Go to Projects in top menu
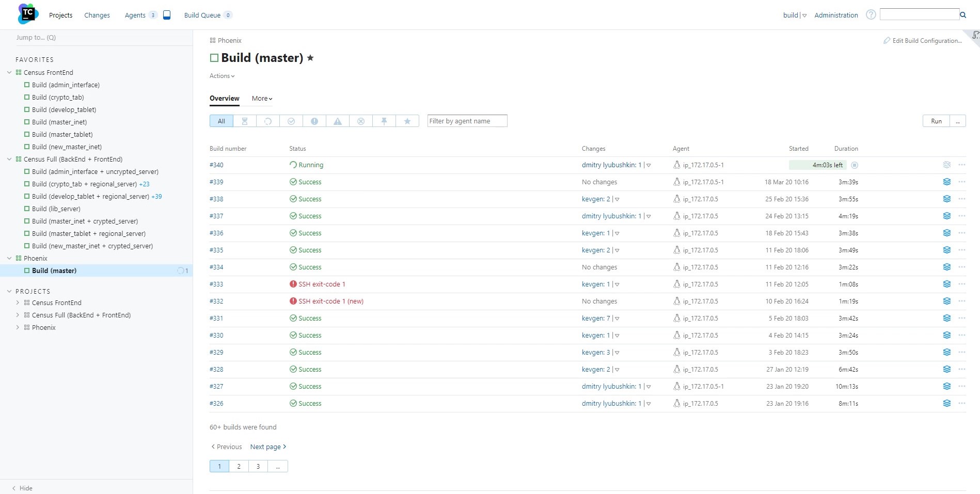980x494 pixels. click(60, 15)
